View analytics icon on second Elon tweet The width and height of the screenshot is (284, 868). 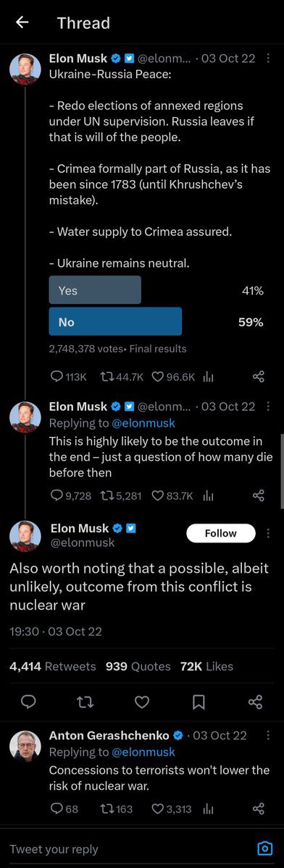[208, 495]
